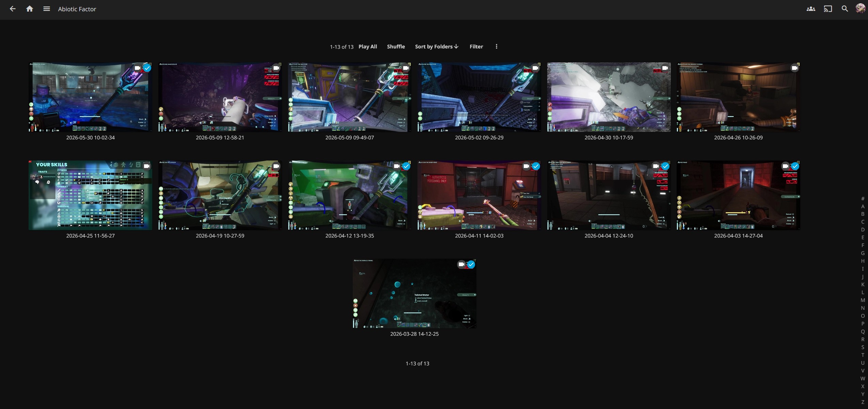Open video title 2026-05-30 10-02-34
Viewport: 868px width, 409px height.
coord(90,137)
